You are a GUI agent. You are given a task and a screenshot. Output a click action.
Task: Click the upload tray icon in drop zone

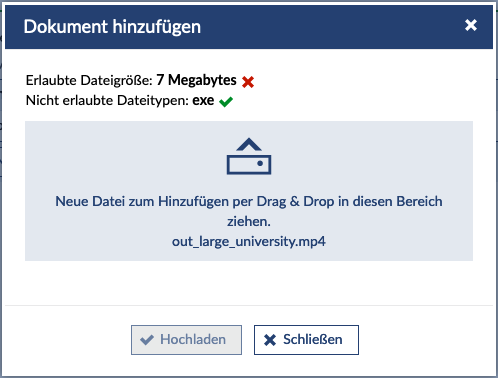click(x=249, y=156)
